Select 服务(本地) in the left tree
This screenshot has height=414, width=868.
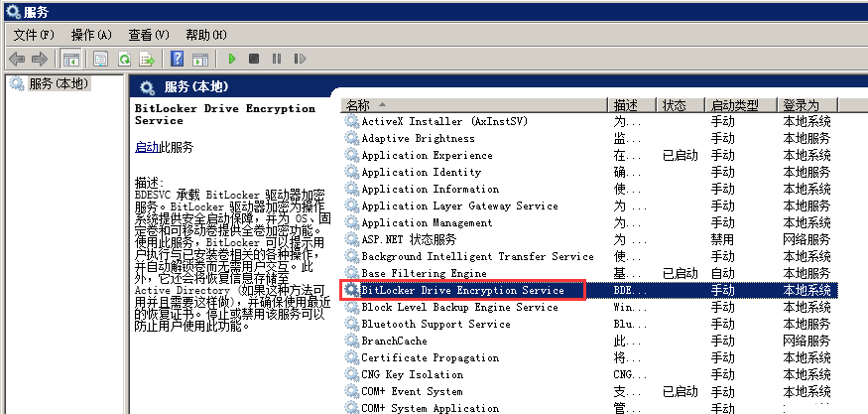pyautogui.click(x=59, y=83)
